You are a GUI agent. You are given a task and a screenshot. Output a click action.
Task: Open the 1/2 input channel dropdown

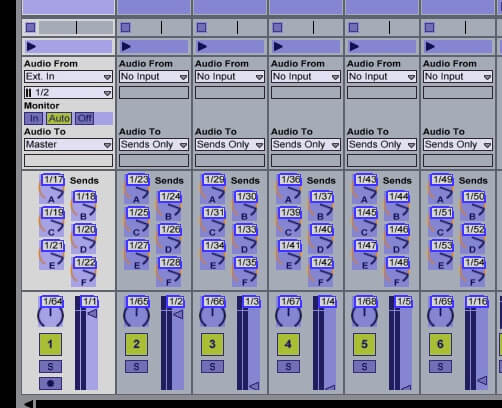click(x=68, y=93)
